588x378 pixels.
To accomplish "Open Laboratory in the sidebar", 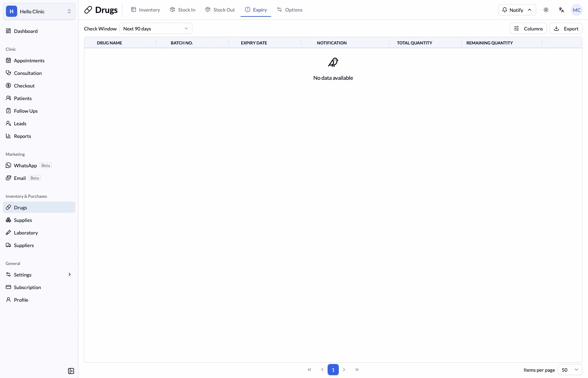I will coord(39,233).
